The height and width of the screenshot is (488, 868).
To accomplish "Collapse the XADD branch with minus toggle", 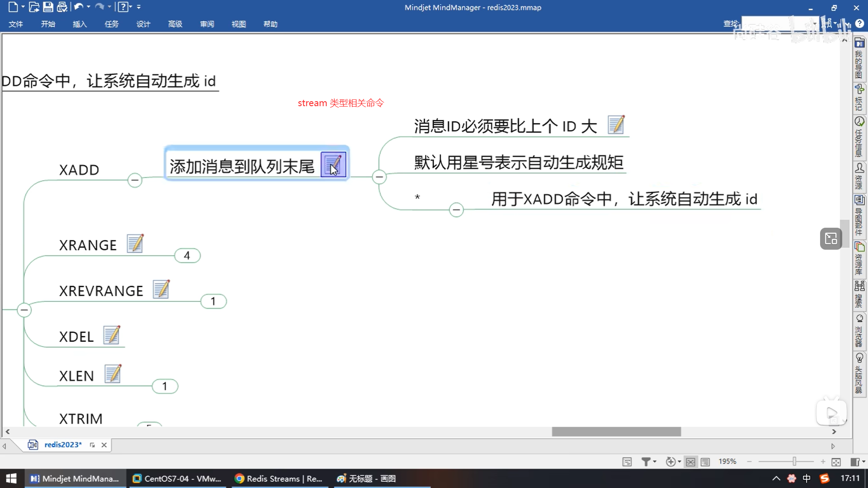I will pos(135,180).
